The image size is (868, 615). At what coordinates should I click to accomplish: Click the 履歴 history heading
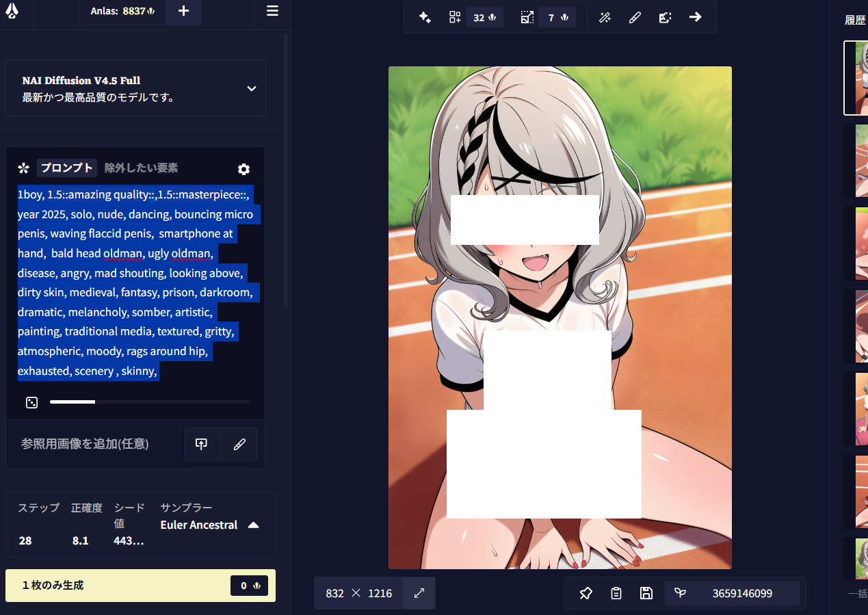point(855,20)
